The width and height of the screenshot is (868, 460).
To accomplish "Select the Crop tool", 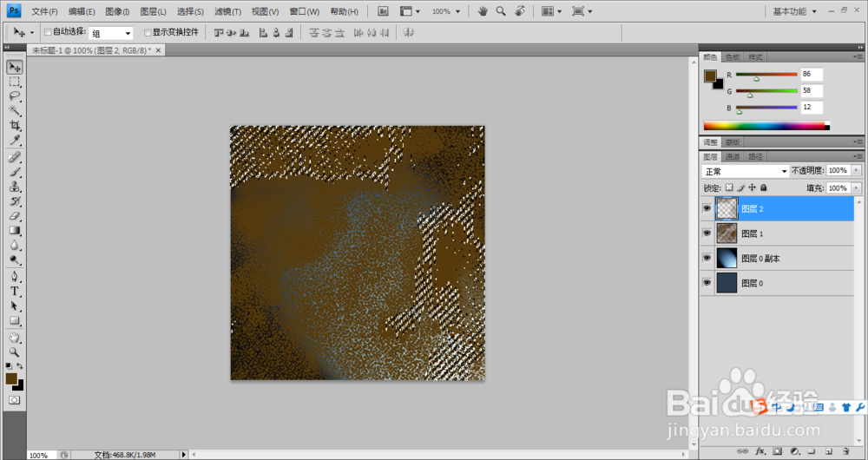I will (x=15, y=125).
